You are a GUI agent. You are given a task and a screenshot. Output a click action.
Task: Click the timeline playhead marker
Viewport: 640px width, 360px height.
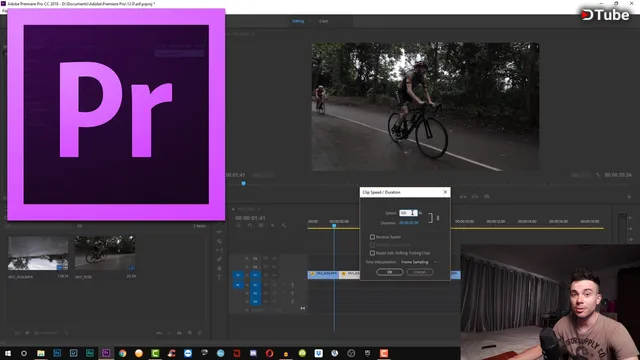point(334,225)
